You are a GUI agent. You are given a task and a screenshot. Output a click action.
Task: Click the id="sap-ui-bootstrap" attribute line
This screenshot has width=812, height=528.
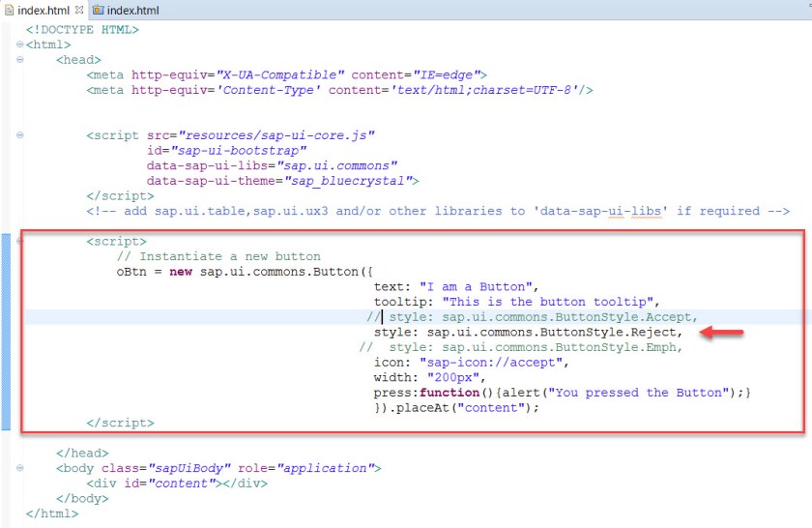click(x=226, y=150)
